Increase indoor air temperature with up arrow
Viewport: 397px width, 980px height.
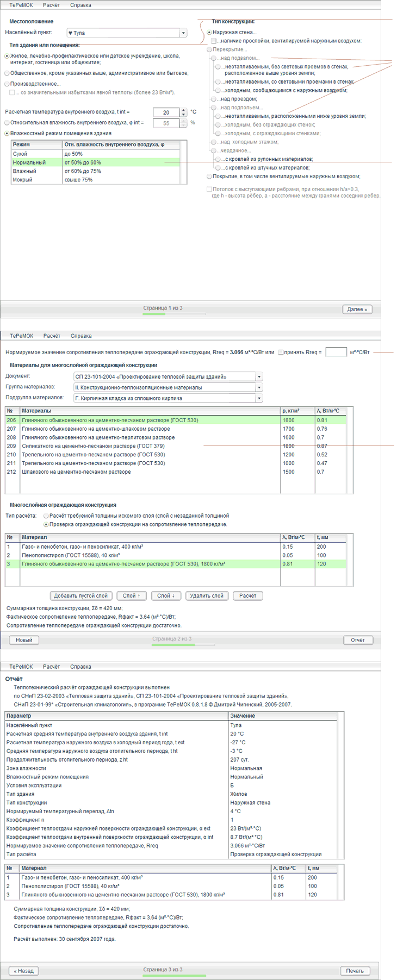coord(183,110)
